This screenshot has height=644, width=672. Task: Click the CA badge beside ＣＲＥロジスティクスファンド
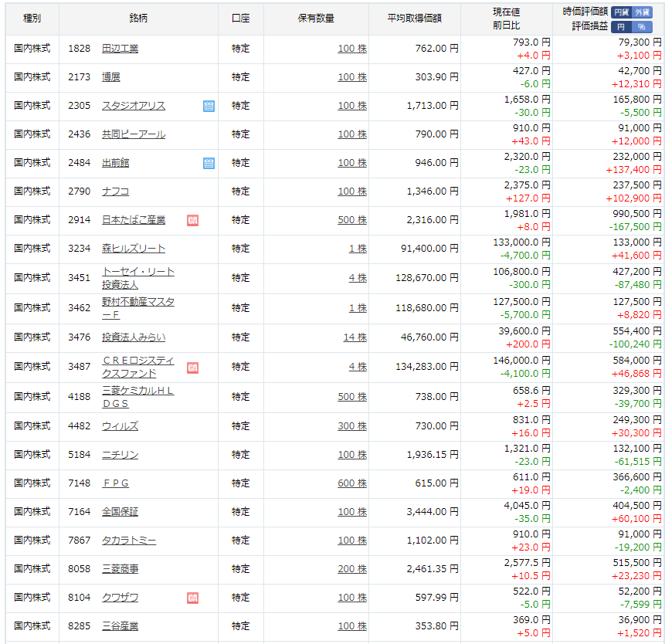pos(193,368)
